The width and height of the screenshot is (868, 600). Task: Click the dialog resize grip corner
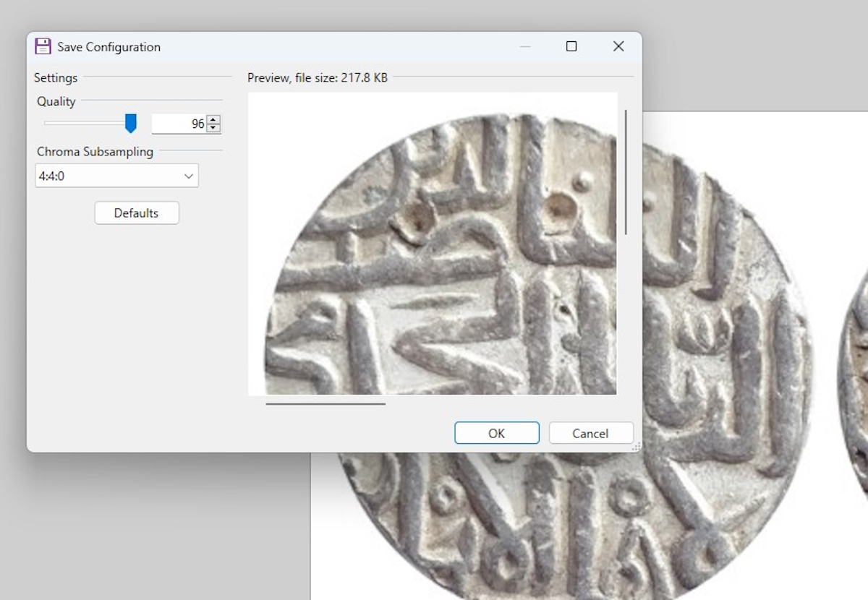(637, 447)
